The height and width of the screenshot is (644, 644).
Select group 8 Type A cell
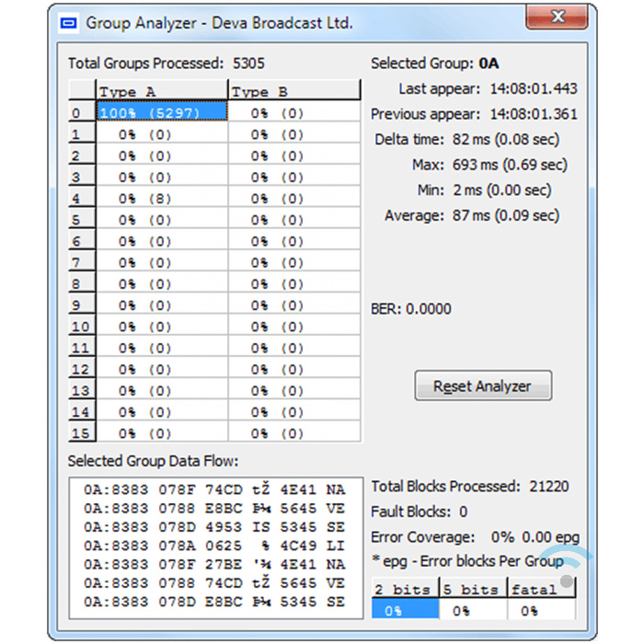(x=162, y=283)
